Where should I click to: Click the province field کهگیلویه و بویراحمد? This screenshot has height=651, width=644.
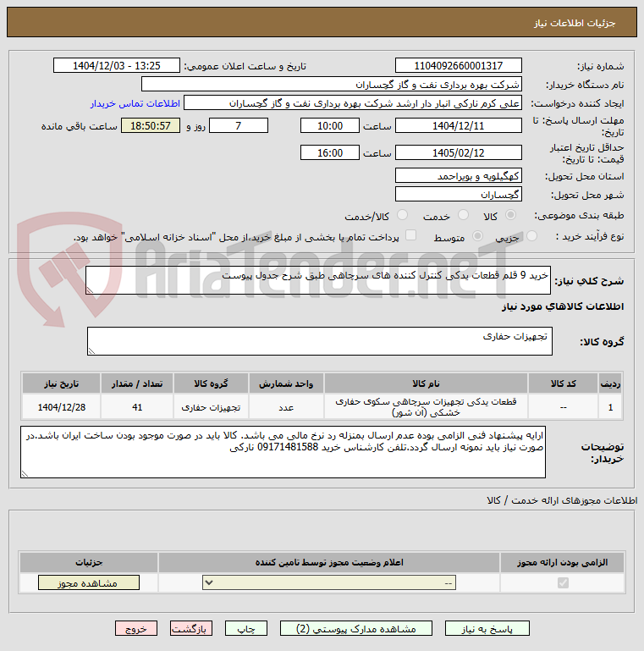coord(459,175)
